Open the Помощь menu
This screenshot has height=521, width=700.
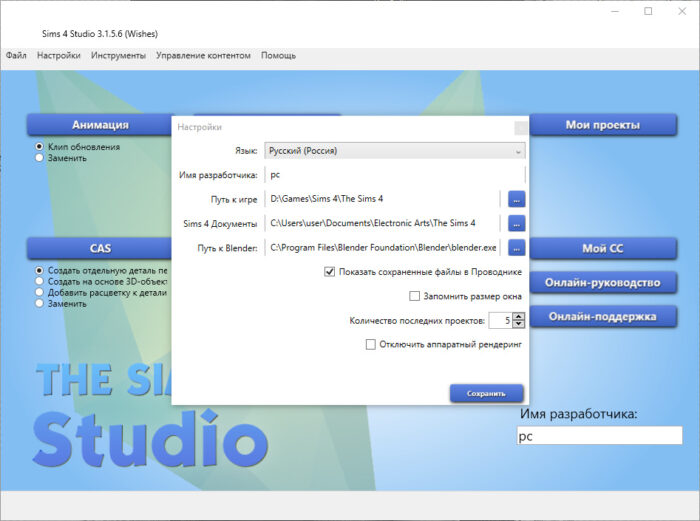[x=278, y=56]
